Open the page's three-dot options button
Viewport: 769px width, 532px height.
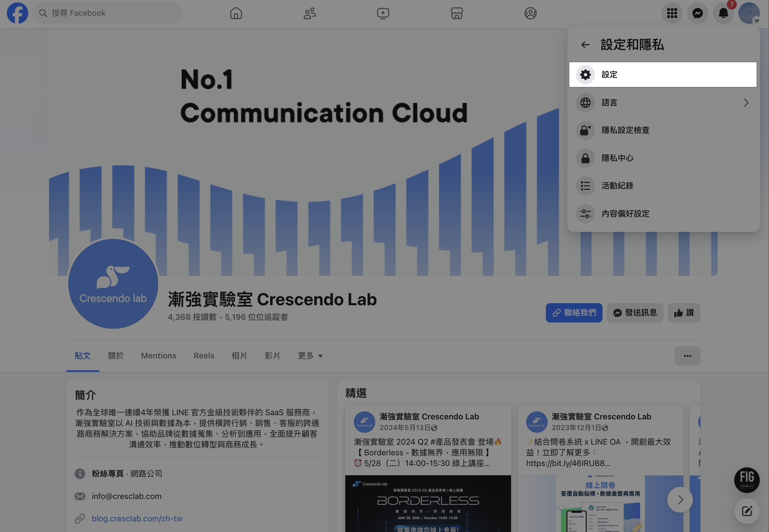(687, 356)
